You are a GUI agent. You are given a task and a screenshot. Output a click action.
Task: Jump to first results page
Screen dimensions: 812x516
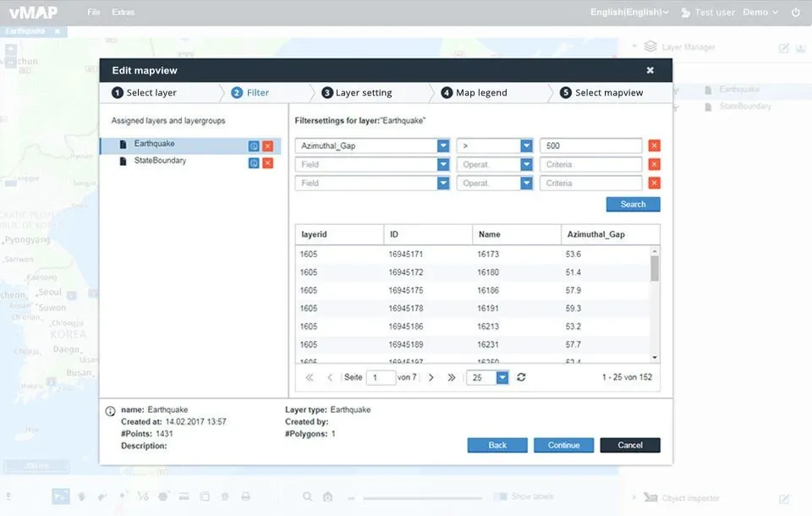coord(310,377)
